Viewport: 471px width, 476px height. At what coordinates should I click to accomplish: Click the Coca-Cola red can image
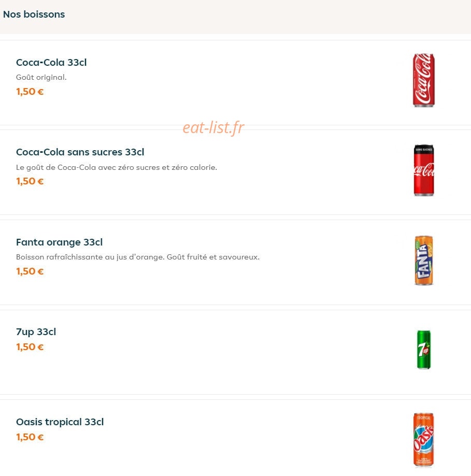tap(424, 80)
